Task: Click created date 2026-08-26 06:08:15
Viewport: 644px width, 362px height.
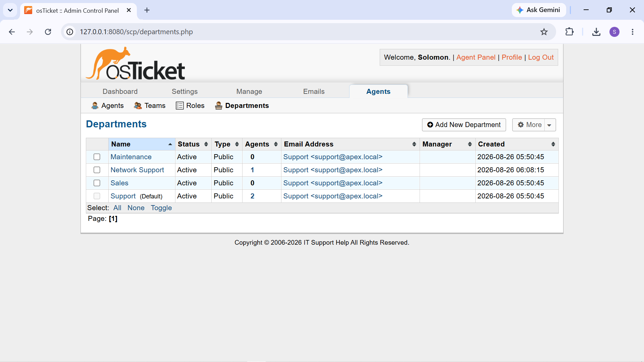Action: (x=511, y=170)
